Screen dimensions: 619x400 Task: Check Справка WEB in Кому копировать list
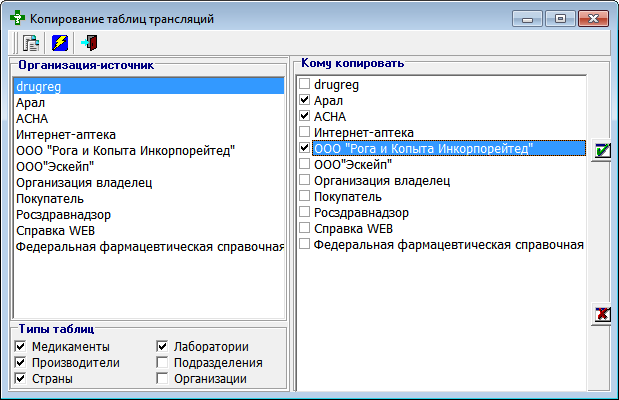304,228
